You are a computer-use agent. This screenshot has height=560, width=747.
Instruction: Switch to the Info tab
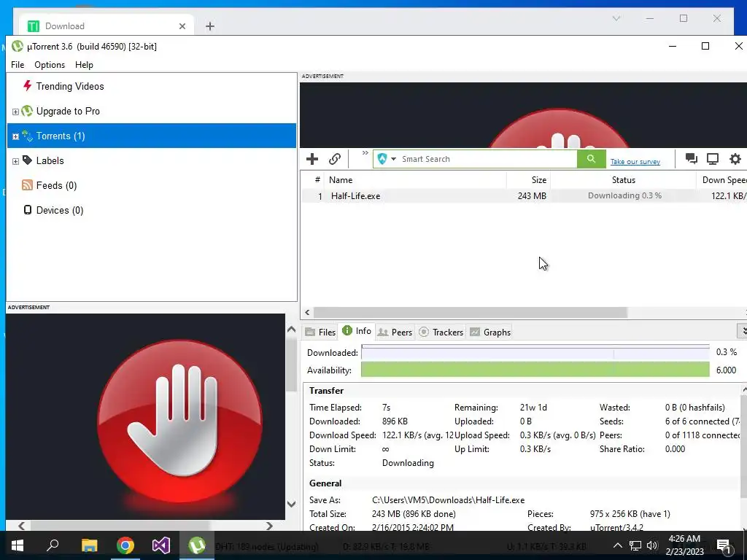tap(357, 331)
